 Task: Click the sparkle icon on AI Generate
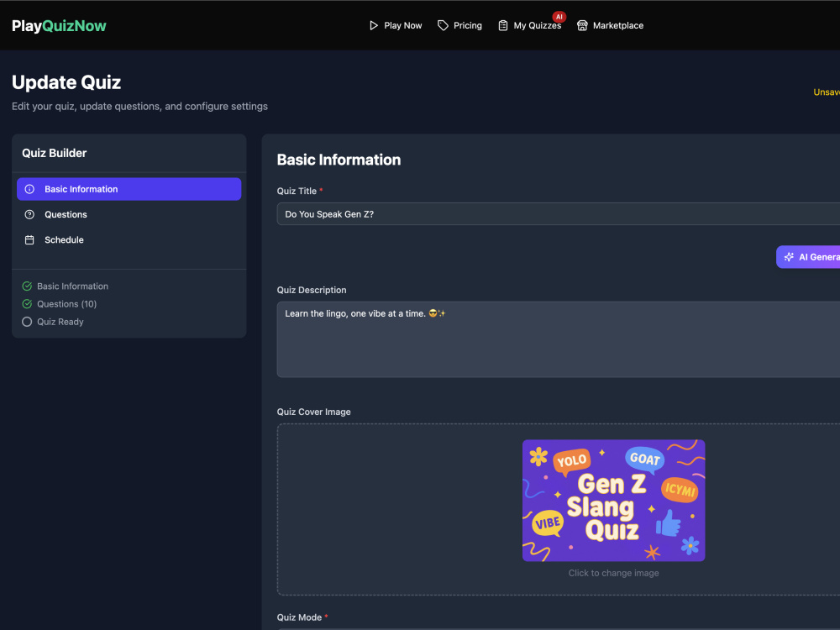pyautogui.click(x=789, y=257)
